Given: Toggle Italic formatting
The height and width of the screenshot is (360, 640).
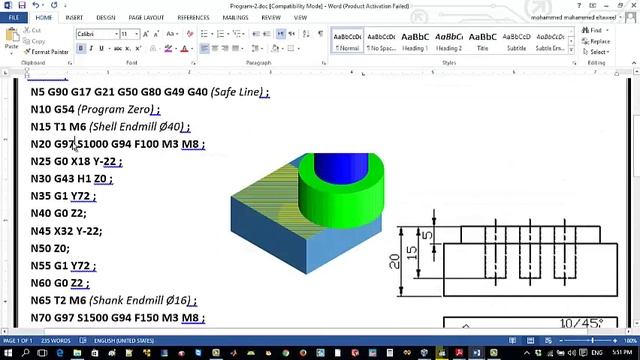Looking at the screenshot, I should (x=91, y=49).
